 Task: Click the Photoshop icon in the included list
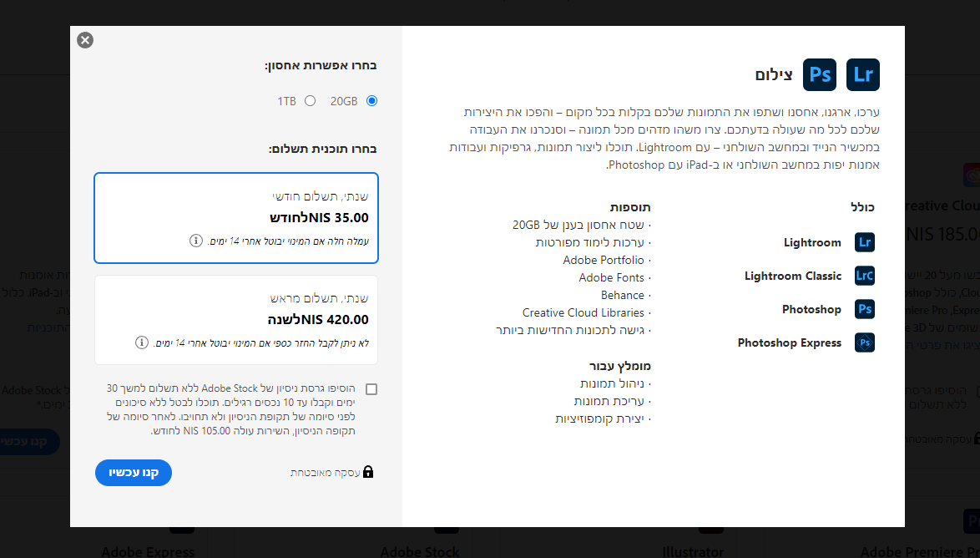tap(864, 309)
